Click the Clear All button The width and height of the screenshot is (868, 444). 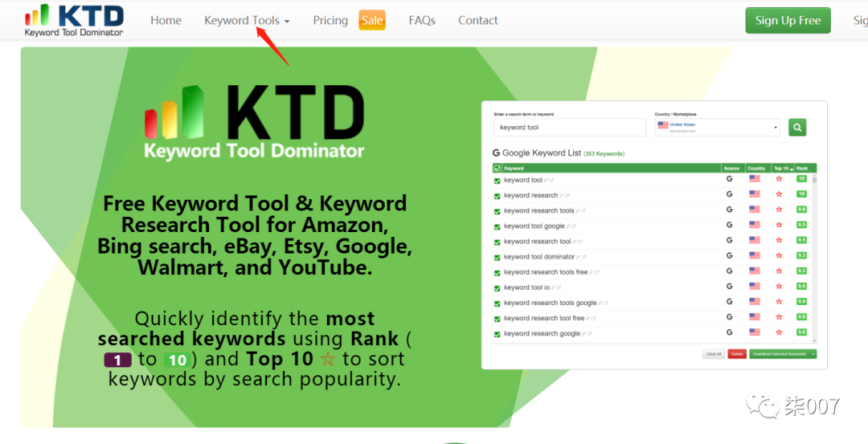click(714, 354)
